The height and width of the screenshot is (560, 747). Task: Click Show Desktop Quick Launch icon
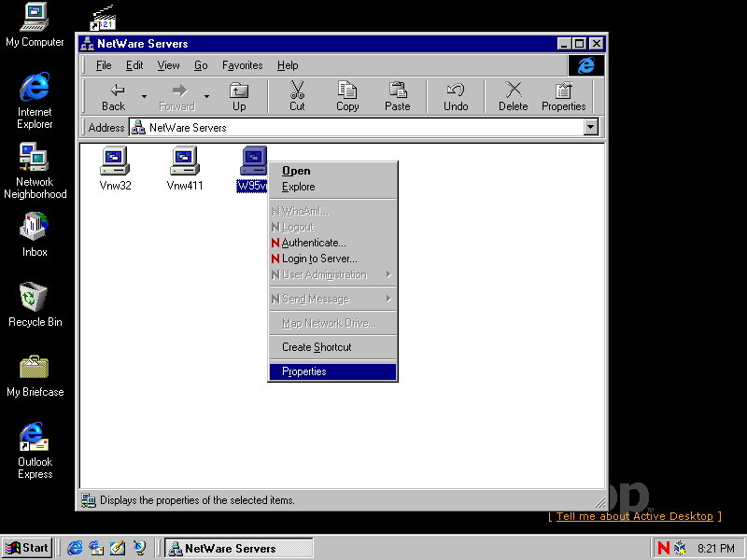tap(118, 548)
